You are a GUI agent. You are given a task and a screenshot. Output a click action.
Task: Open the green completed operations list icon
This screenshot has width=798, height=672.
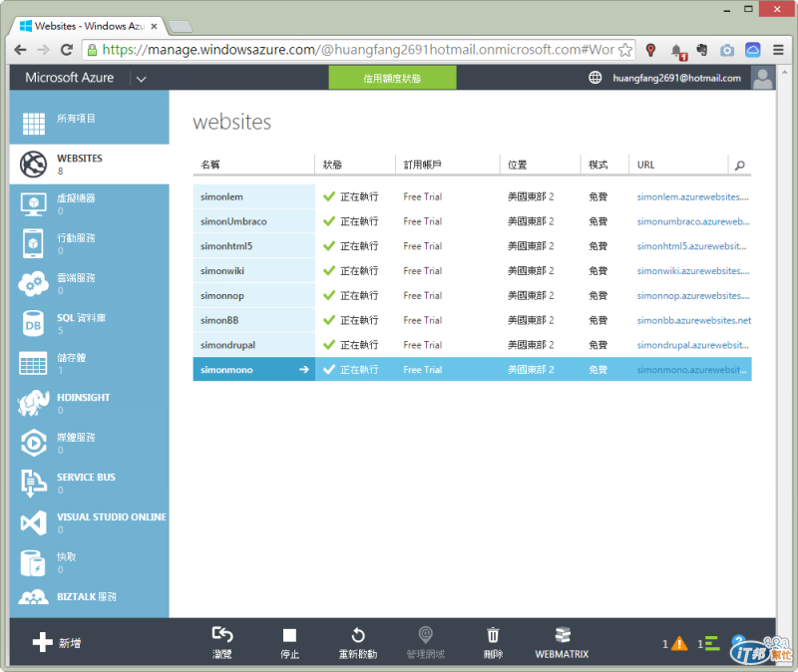pyautogui.click(x=712, y=643)
